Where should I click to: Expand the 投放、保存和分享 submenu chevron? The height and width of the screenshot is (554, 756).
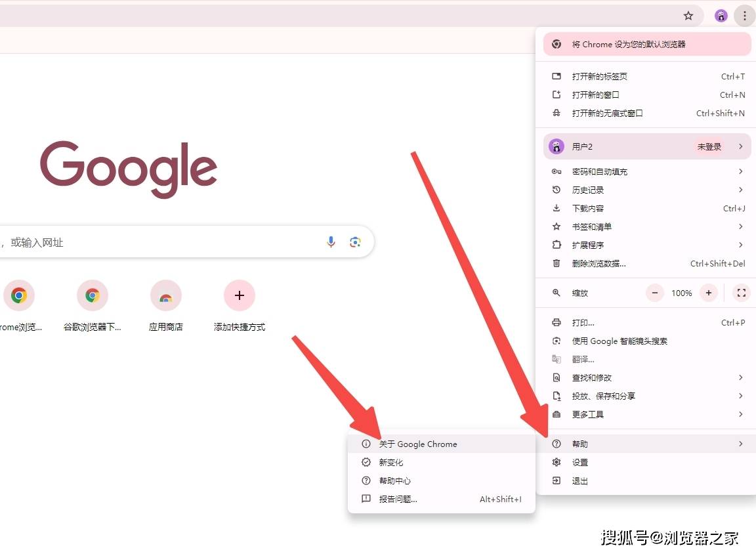pos(740,396)
